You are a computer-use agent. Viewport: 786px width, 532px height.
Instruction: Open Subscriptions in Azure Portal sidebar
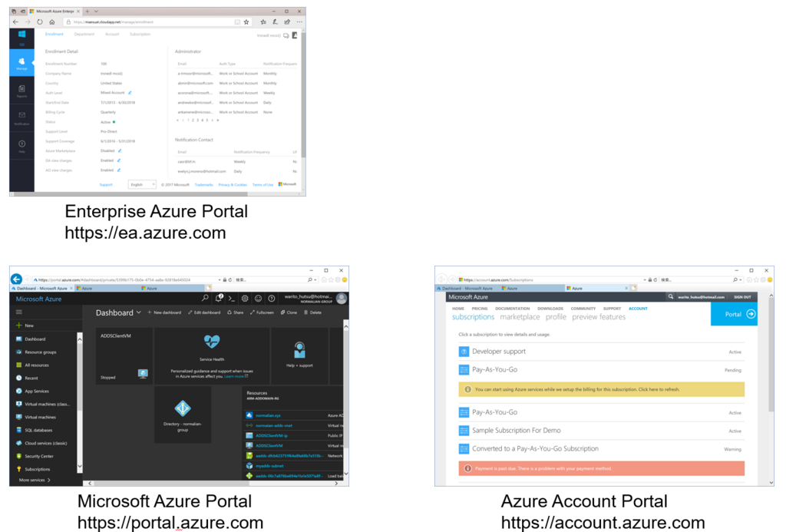pyautogui.click(x=37, y=469)
